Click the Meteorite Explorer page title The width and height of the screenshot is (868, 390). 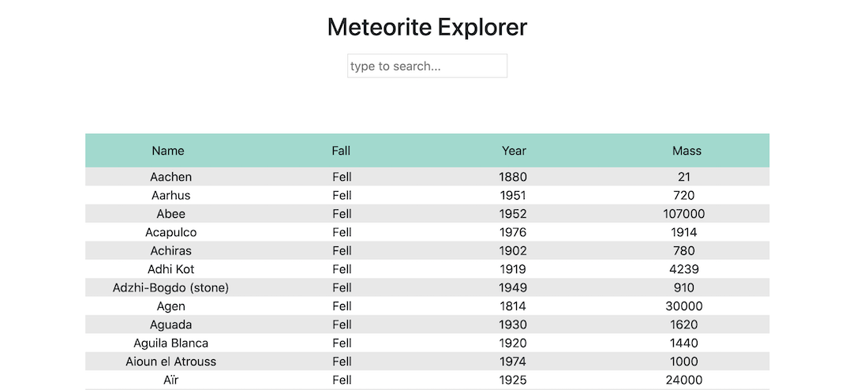[427, 28]
